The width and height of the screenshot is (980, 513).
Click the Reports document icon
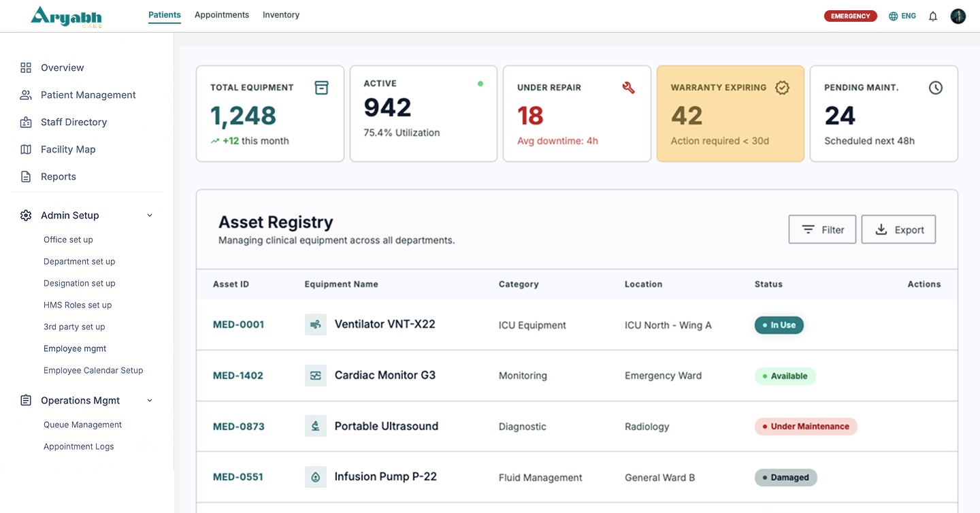click(26, 176)
